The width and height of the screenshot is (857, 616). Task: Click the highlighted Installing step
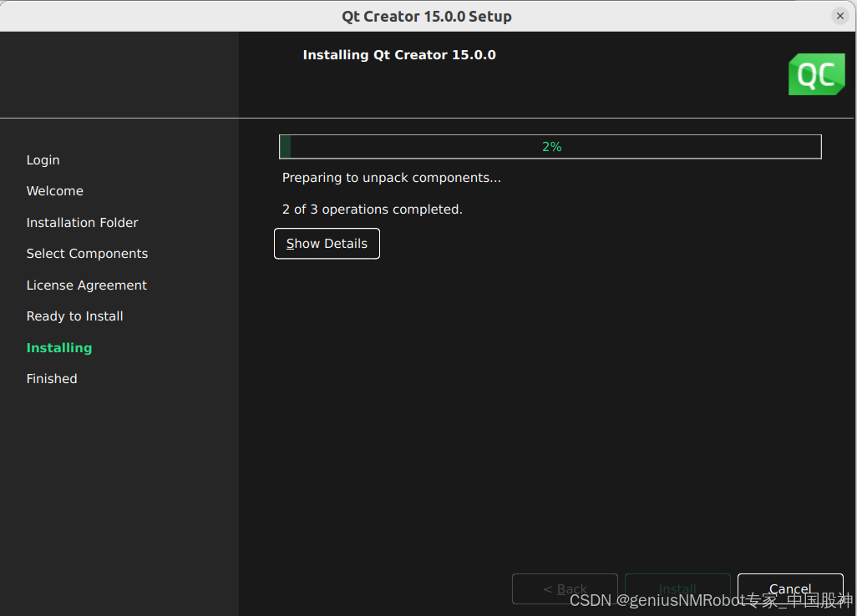[x=58, y=347]
